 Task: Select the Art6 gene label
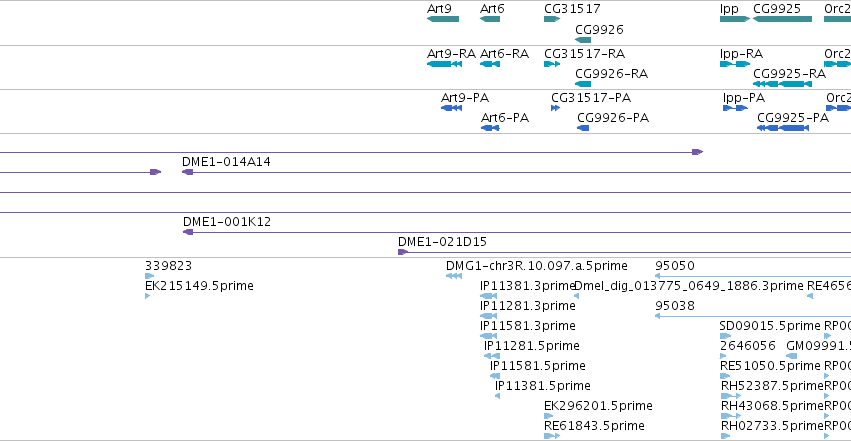(492, 9)
